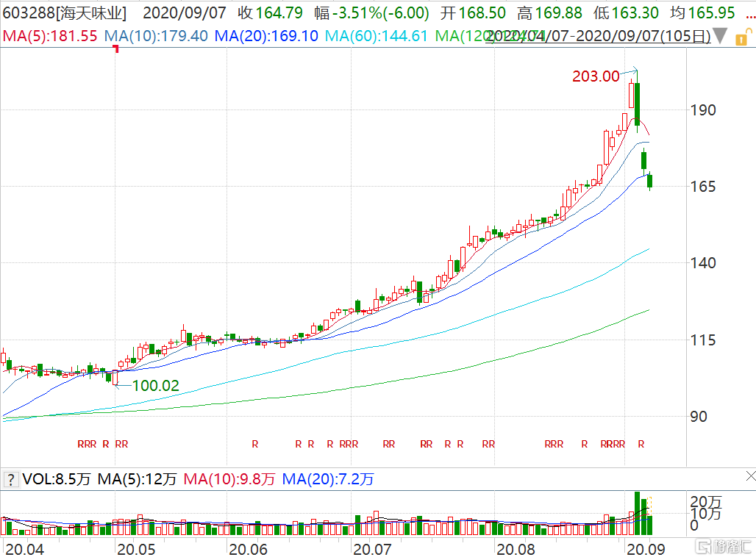The height and width of the screenshot is (560, 756).
Task: Click the 90 price axis label
Action: (699, 417)
